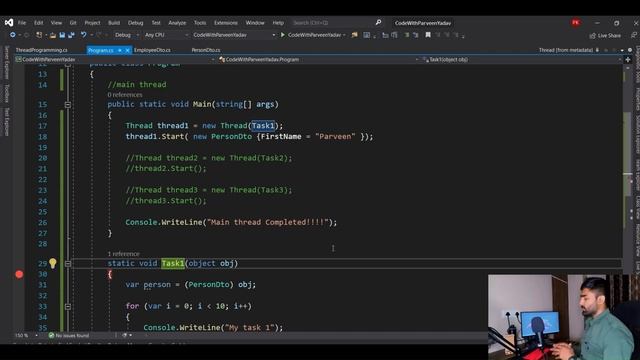
Task: Open the Task1(object obj) member dropdown
Action: (521, 60)
